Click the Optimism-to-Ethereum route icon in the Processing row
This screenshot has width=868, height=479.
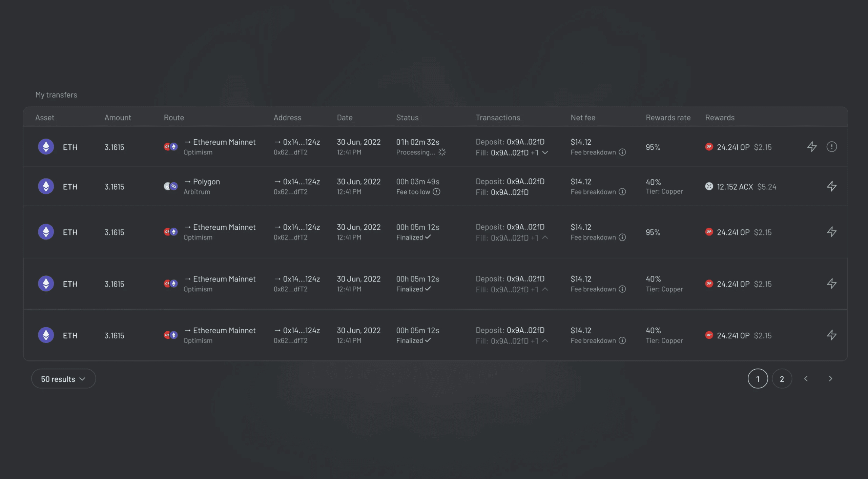click(171, 147)
